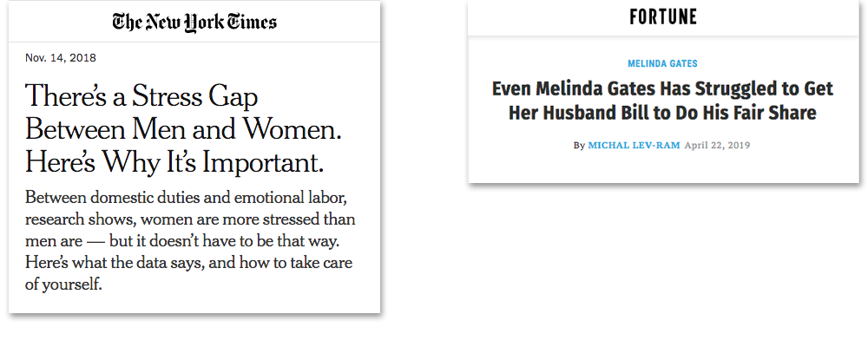The height and width of the screenshot is (360, 868).
Task: Click the "By" label before author name
Action: coord(579,146)
